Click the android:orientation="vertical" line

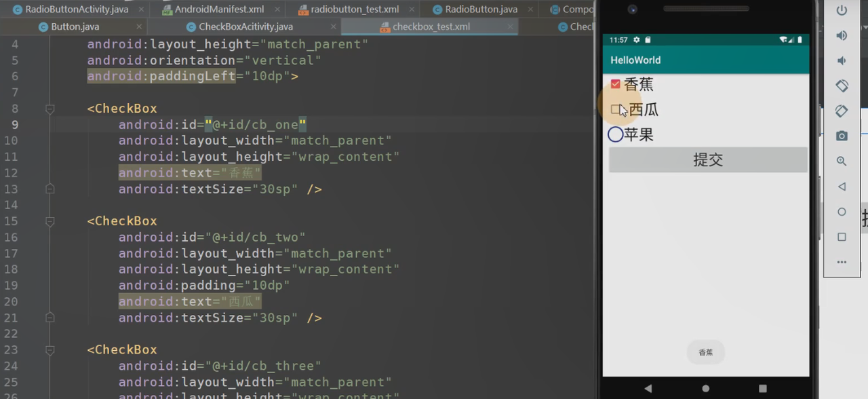click(x=204, y=60)
